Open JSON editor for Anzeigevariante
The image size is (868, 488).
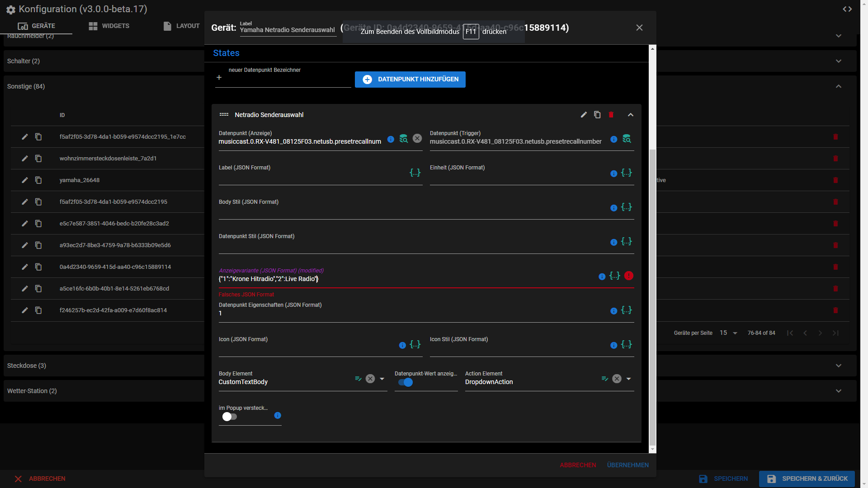click(615, 276)
